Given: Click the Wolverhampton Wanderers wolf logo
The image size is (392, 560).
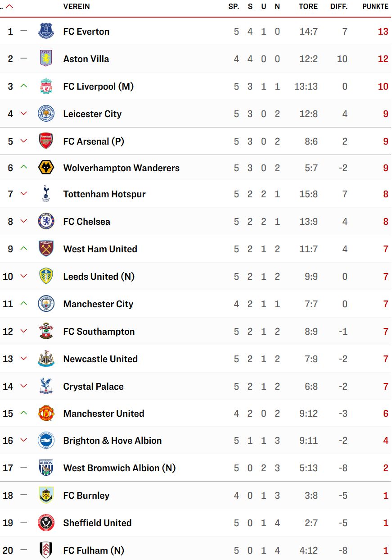Looking at the screenshot, I should (x=46, y=168).
